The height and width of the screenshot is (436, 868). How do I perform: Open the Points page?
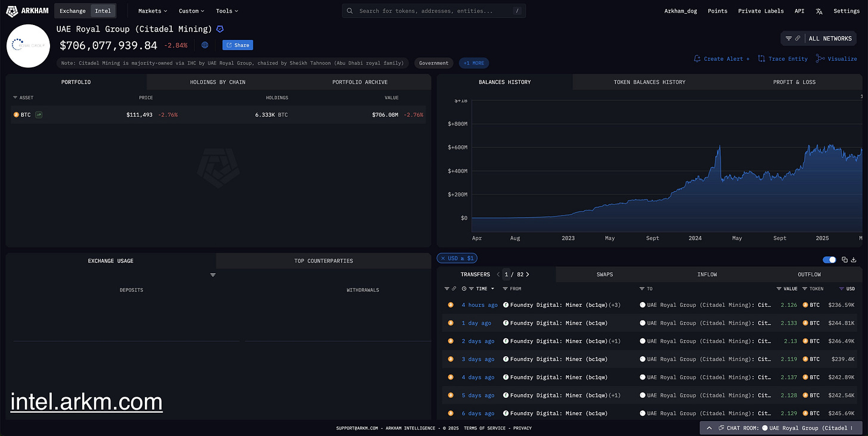[717, 11]
